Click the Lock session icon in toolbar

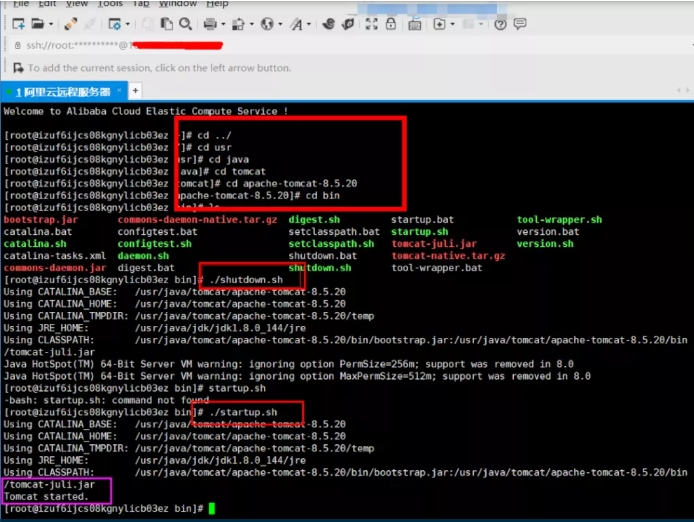click(x=391, y=23)
